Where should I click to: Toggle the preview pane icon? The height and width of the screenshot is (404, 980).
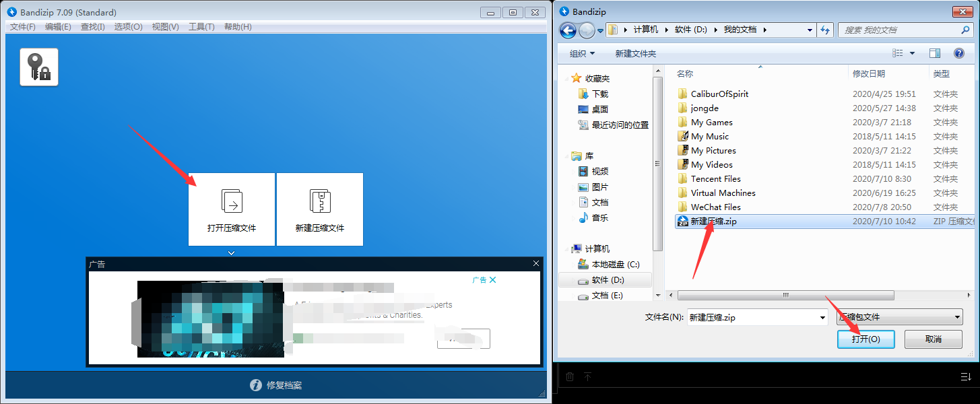[x=935, y=53]
